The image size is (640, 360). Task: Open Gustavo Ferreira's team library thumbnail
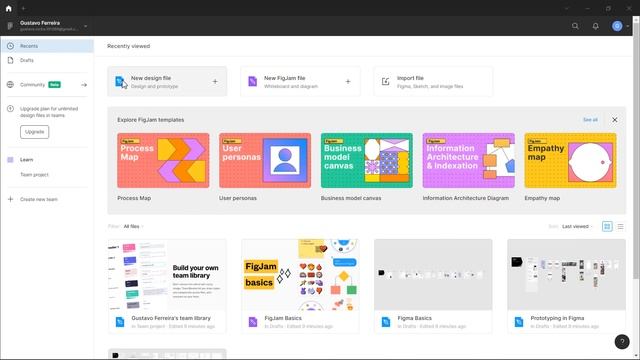pos(167,275)
